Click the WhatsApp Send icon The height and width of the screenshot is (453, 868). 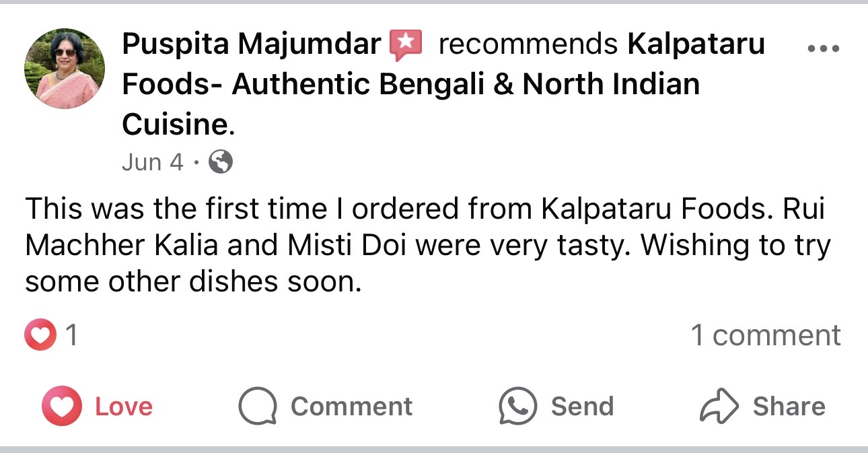517,406
